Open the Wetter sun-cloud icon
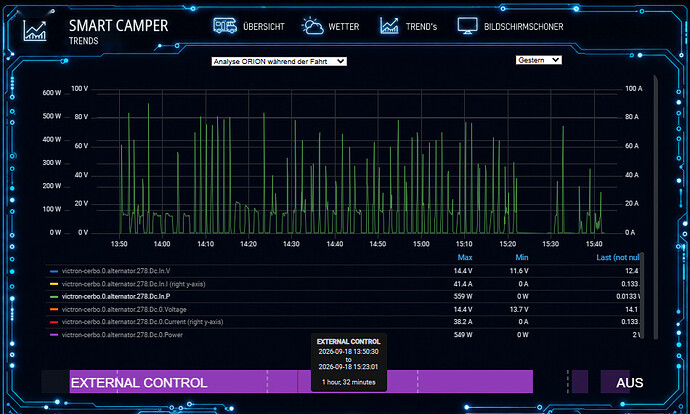The width and height of the screenshot is (690, 414). point(313,26)
